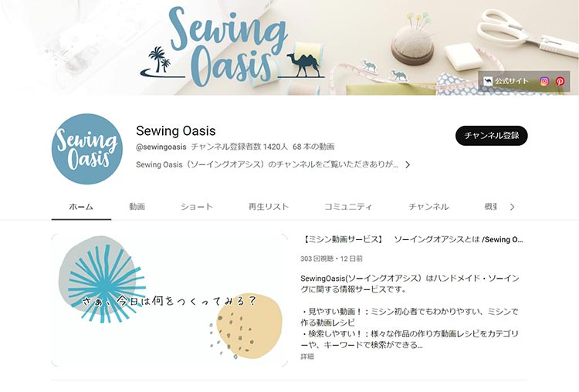Show more tabs with the right arrow

coord(512,207)
